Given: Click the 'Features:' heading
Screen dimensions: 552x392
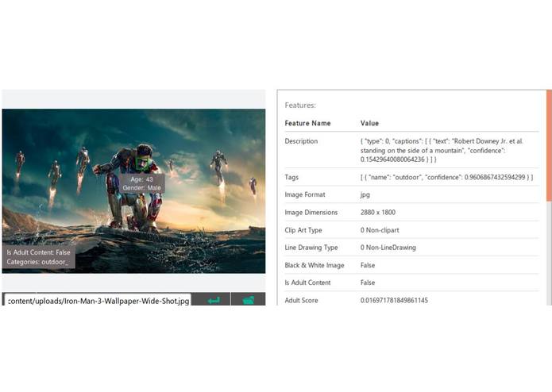Looking at the screenshot, I should pyautogui.click(x=300, y=105).
